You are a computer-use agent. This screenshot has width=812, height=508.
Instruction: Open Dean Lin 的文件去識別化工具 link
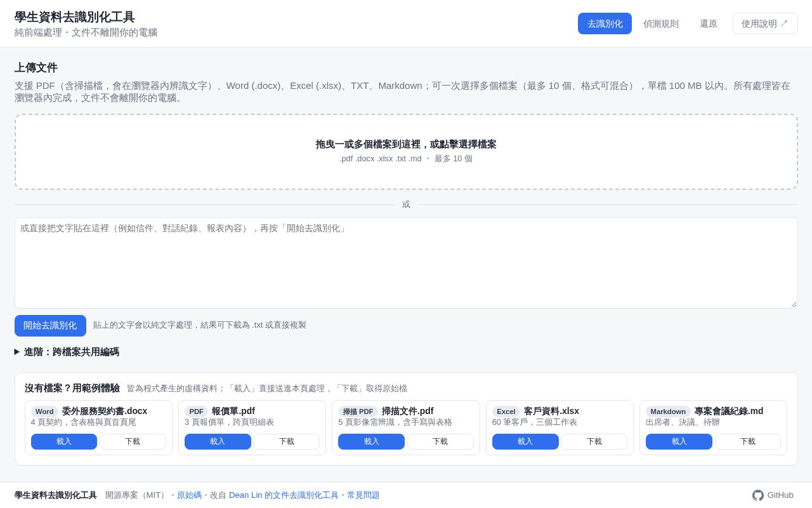click(x=284, y=495)
